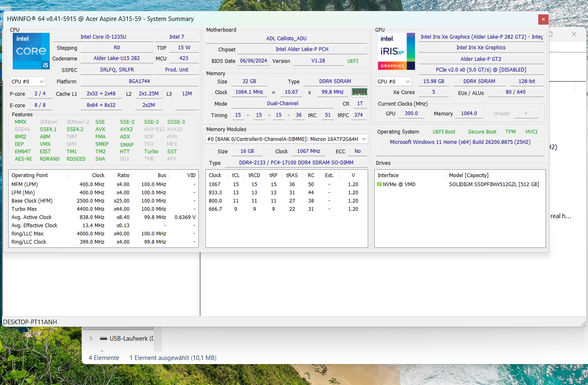588x385 pixels.
Task: Click the MCU value 423
Action: (184, 58)
